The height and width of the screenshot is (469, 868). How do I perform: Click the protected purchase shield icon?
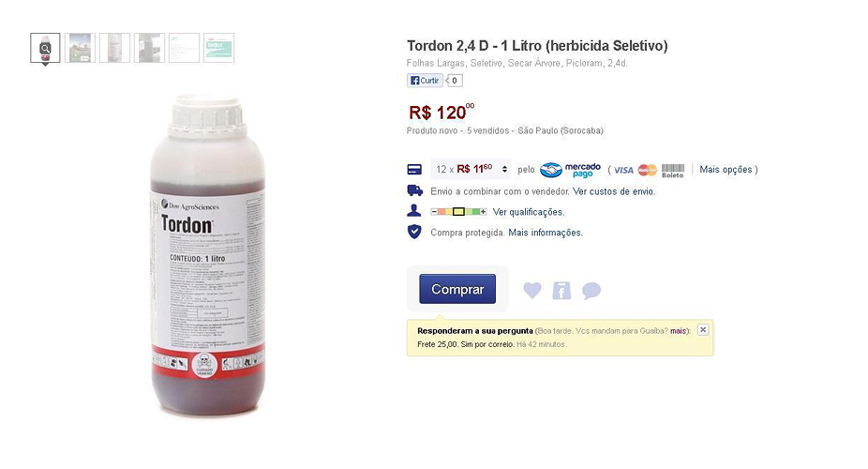(x=414, y=232)
